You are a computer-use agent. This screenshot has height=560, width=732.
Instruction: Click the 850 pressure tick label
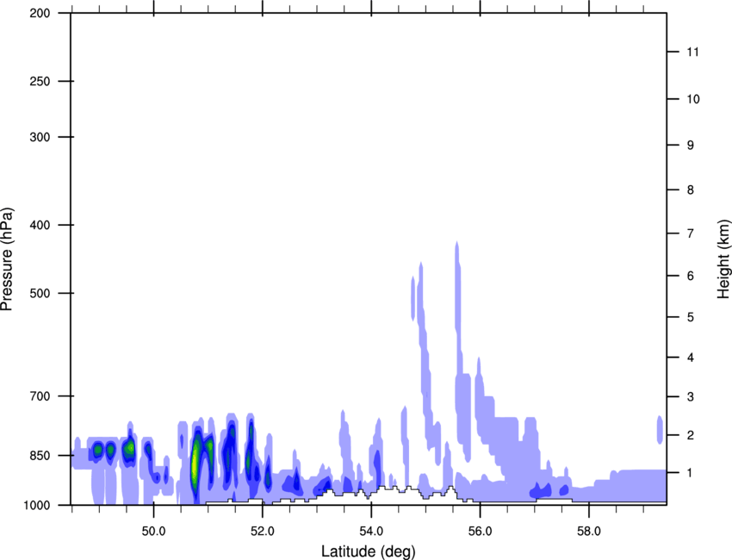click(x=40, y=456)
